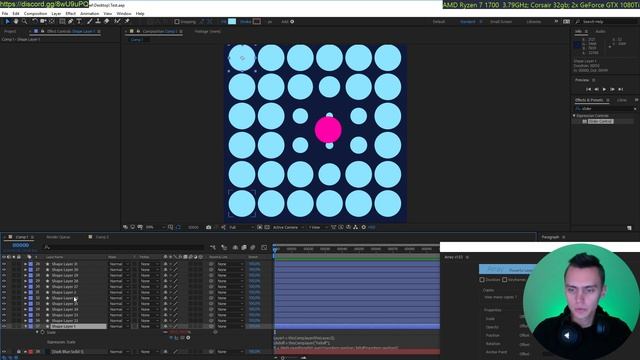Hide Shape Layer 28 with eye toggle
Screen dimensions: 640x360
[x=4, y=281]
